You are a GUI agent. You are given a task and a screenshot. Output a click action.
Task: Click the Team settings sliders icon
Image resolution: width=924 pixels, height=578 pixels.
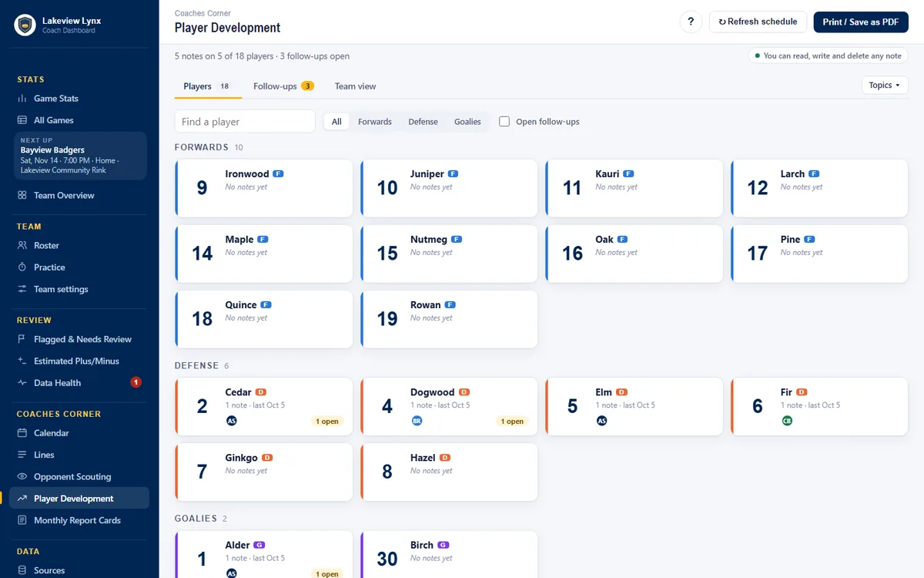[22, 289]
